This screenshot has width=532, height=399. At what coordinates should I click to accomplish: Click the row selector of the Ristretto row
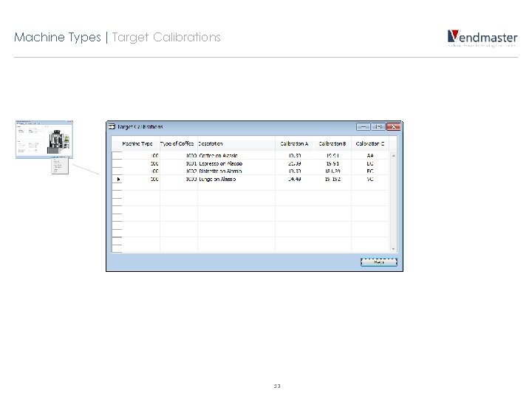click(117, 171)
